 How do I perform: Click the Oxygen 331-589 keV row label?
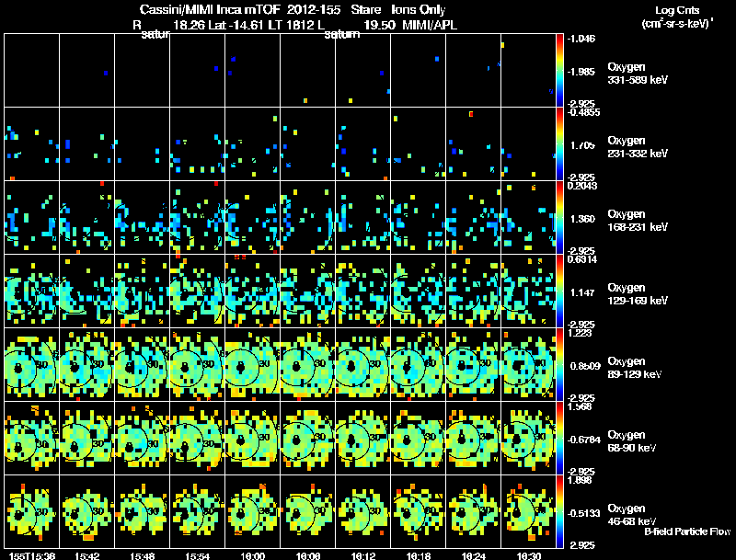point(638,74)
